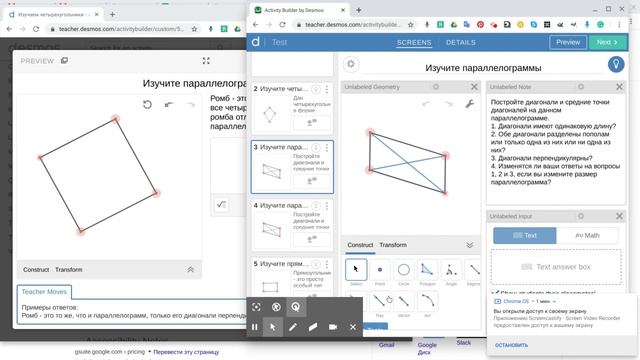Viewport: 640px width, 360px height.
Task: Pause the Screencastify recording
Action: coord(255,327)
